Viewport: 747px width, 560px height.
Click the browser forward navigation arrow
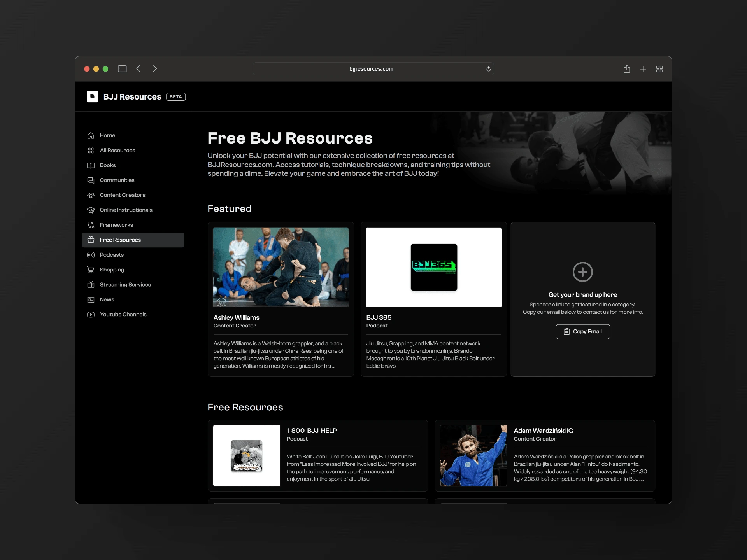tap(156, 69)
